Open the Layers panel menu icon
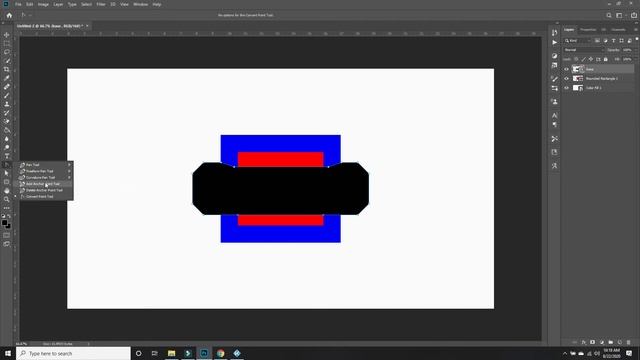The height and width of the screenshot is (360, 640). pyautogui.click(x=636, y=30)
